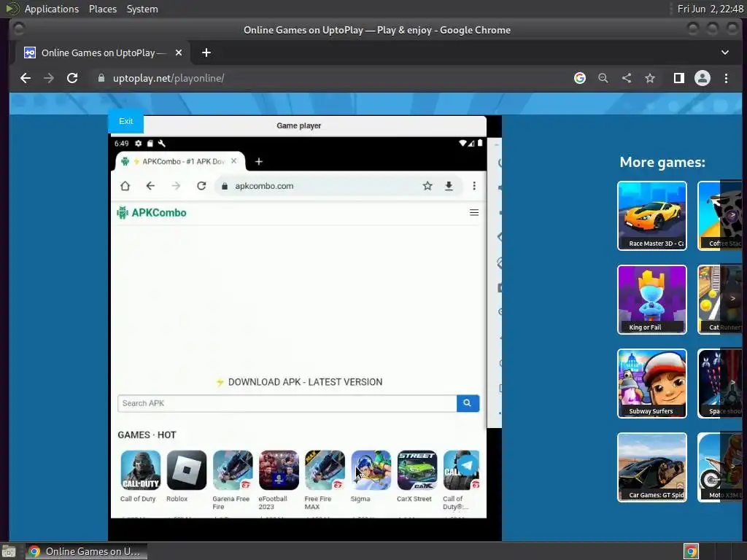Click the blue search magnifier button

point(468,403)
